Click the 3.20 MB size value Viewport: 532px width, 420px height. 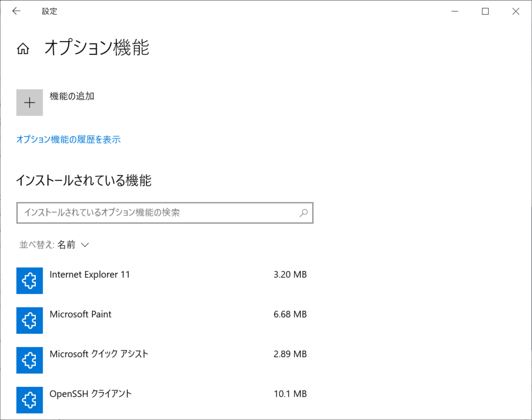tap(290, 275)
